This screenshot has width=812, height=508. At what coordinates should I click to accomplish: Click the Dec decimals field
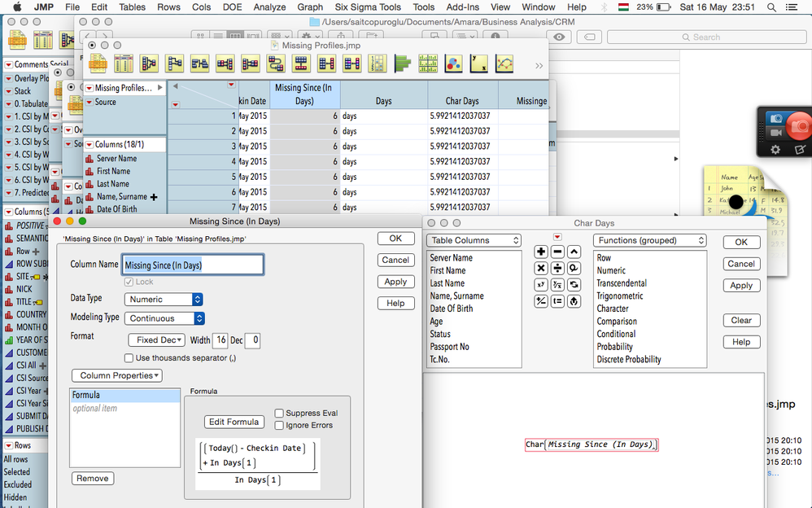(x=252, y=340)
